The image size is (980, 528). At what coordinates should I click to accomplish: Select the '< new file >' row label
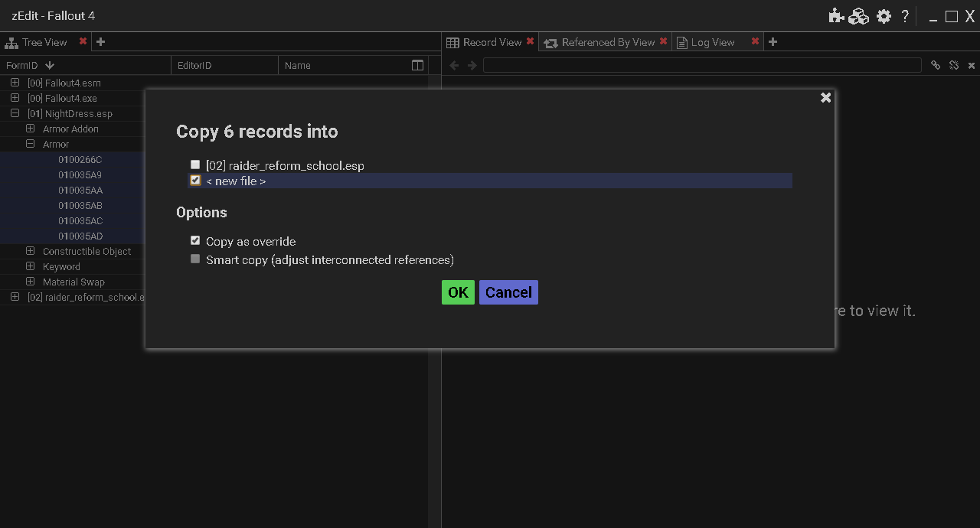[x=236, y=181]
